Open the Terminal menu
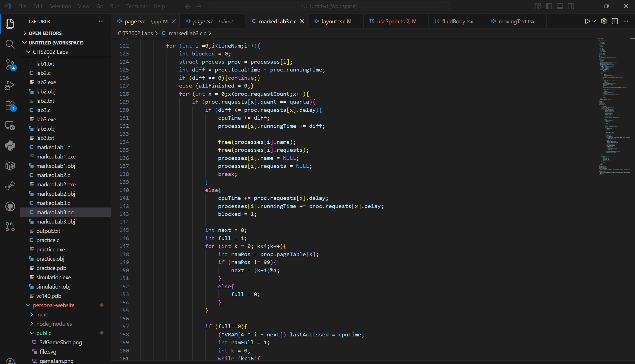 coord(136,6)
